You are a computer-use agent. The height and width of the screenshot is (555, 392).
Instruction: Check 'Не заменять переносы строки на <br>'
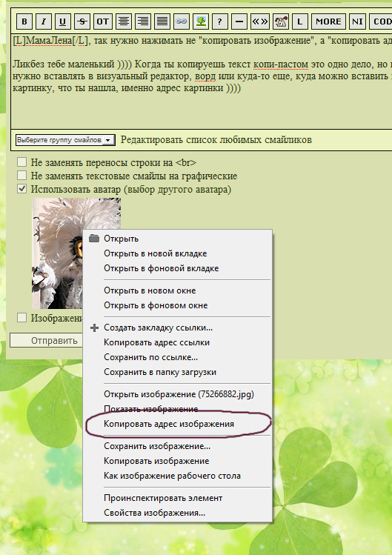[22, 162]
